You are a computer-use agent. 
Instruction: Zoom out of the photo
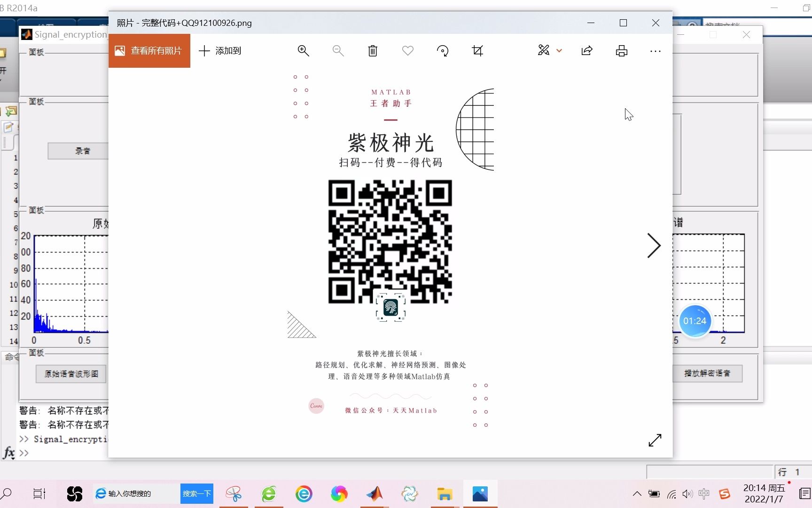pos(338,50)
